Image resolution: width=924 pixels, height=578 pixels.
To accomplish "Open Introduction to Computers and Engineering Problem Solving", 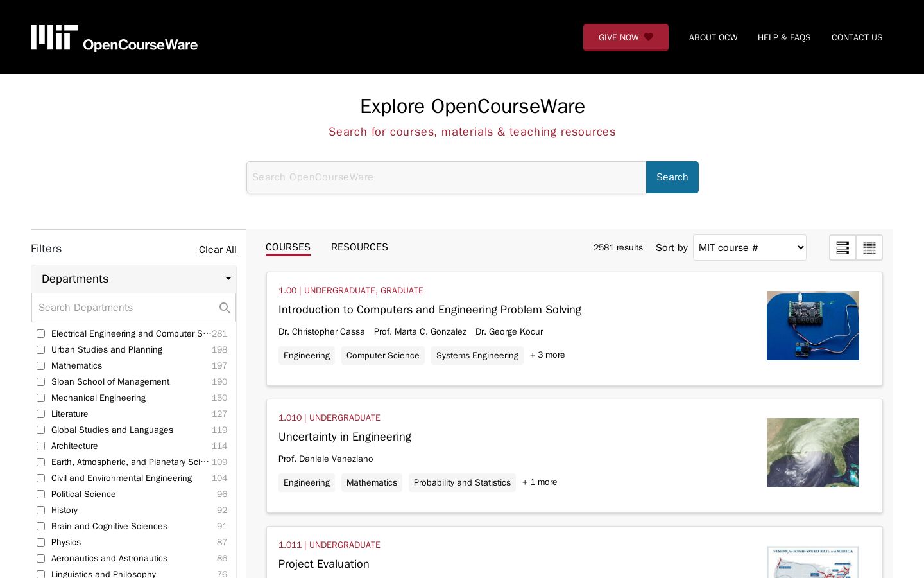I will (430, 310).
